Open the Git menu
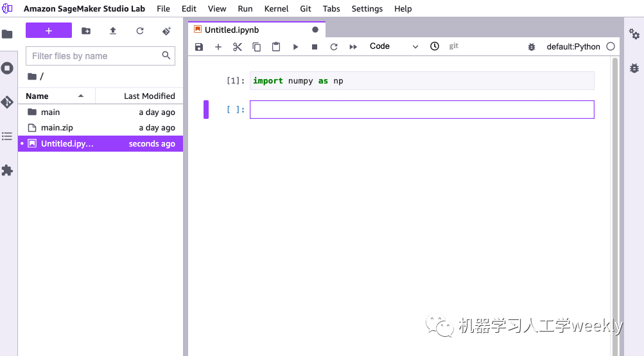The width and height of the screenshot is (644, 356). click(x=306, y=8)
